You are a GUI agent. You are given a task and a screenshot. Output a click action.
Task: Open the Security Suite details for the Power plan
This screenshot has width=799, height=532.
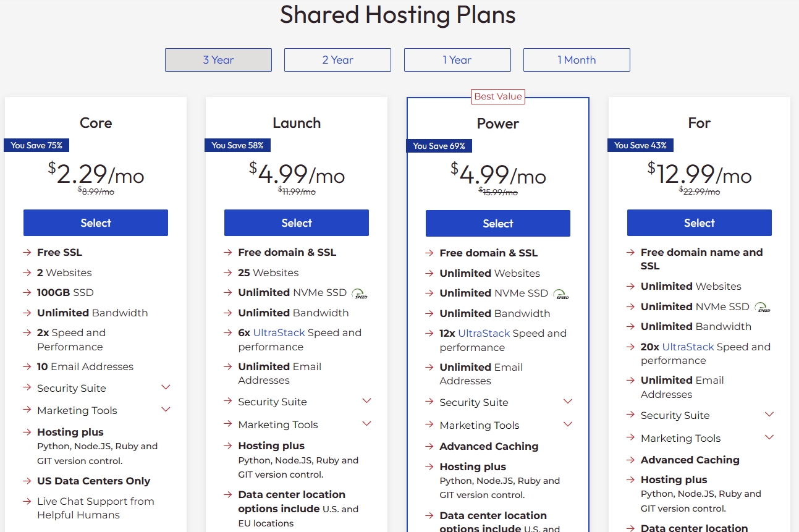(568, 401)
